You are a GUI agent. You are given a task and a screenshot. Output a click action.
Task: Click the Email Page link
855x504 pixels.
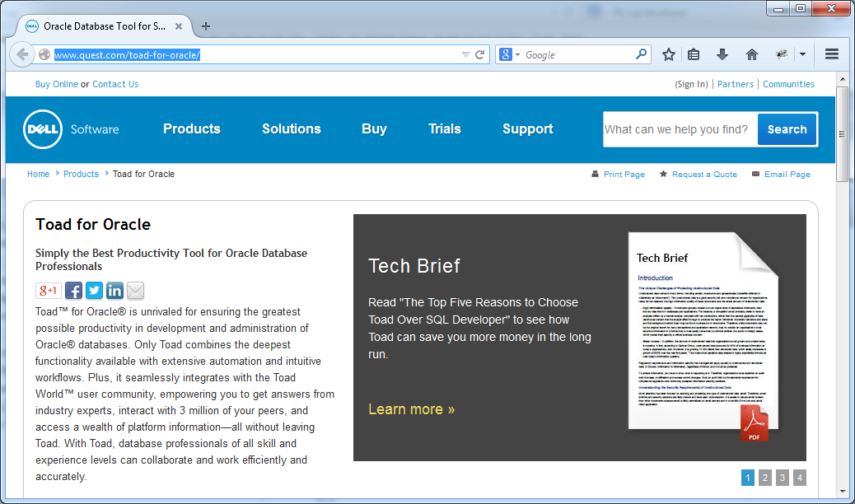tap(787, 175)
